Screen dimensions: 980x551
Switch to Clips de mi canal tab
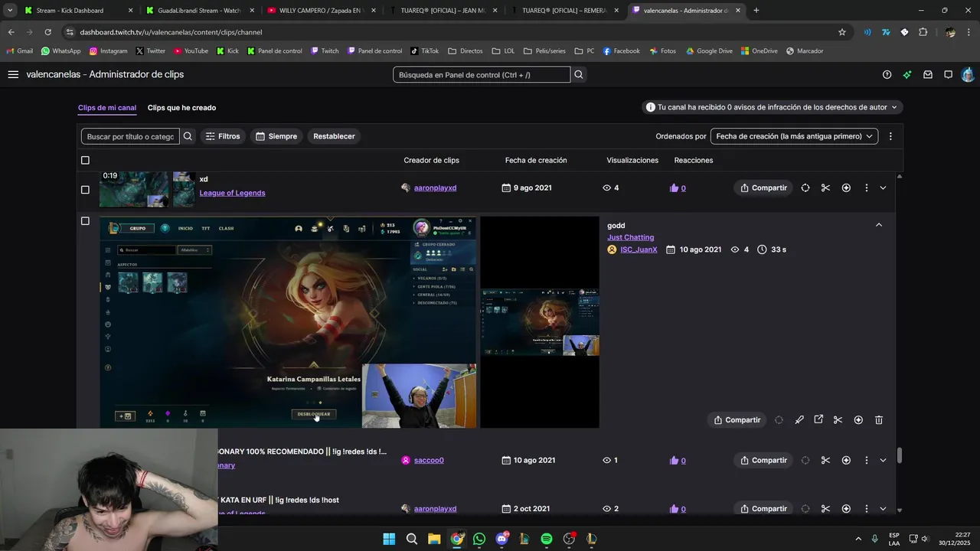[x=107, y=108]
